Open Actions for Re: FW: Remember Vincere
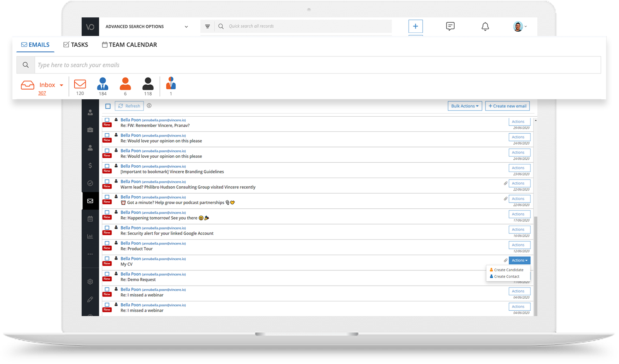Viewport: 619px width, 364px height. coord(519,122)
